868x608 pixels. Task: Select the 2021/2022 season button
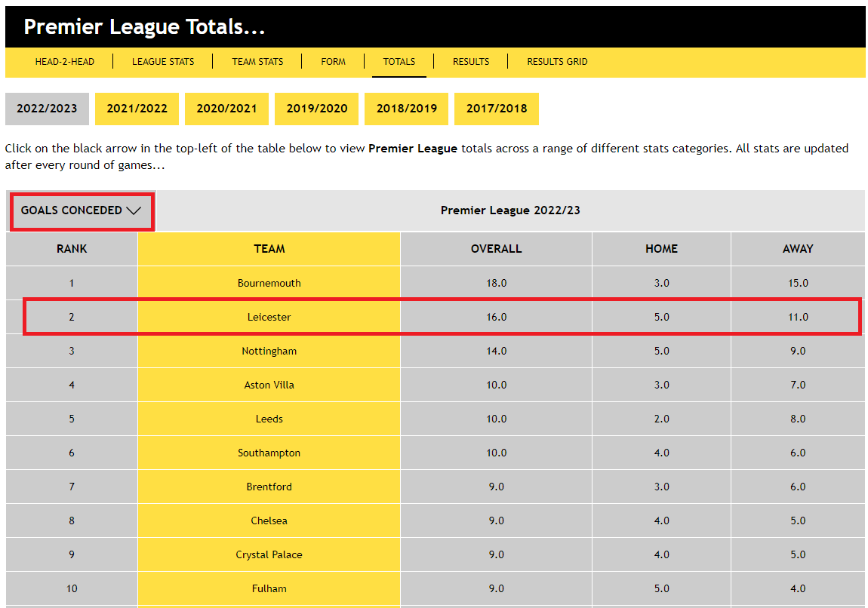[137, 109]
